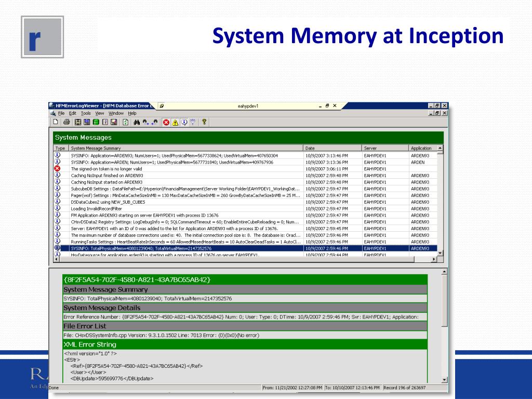The height and width of the screenshot is (399, 532).
Task: Select the SYSINFO row with Application=ARDEN; NumUsers=1
Action: [245, 162]
